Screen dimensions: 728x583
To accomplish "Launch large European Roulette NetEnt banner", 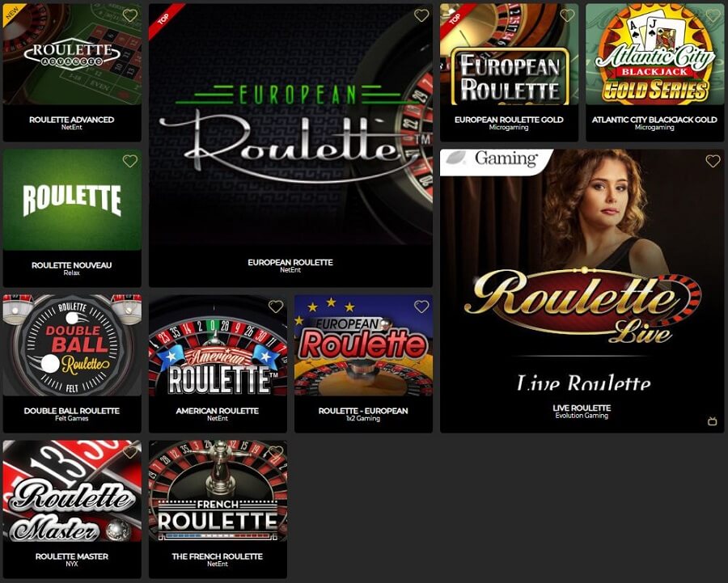I will 290,125.
